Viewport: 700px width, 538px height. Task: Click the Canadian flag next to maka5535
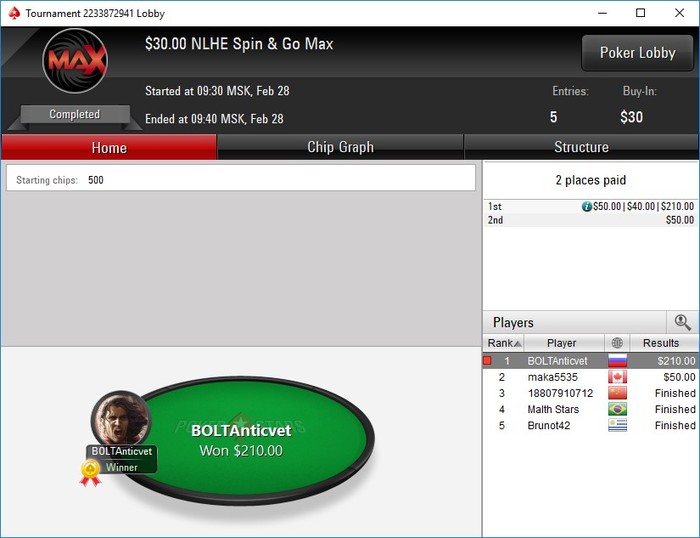point(617,377)
